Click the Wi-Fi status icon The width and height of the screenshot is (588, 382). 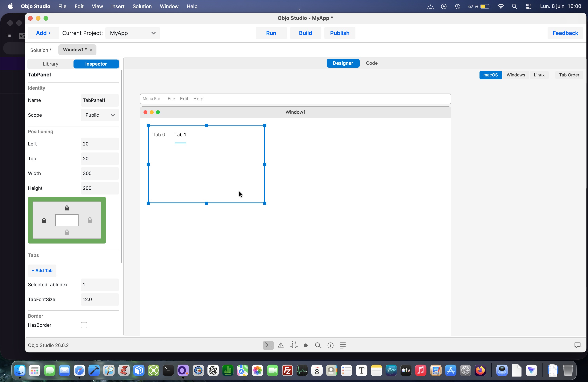(x=500, y=6)
